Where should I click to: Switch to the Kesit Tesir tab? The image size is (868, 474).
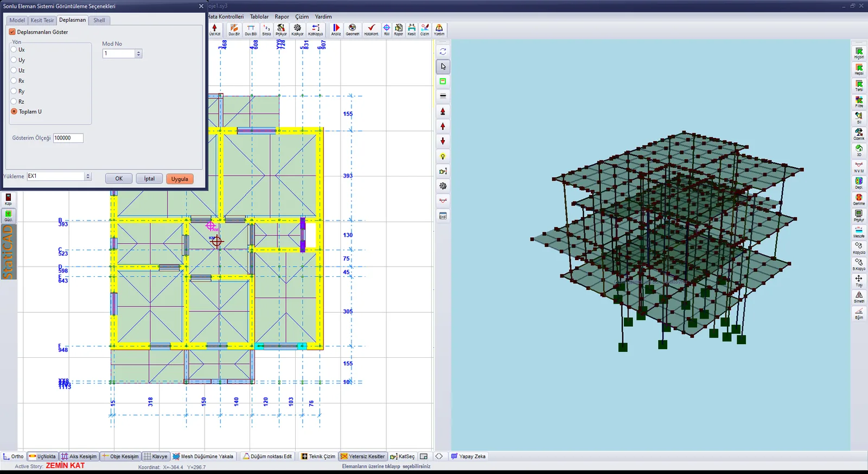click(x=42, y=20)
